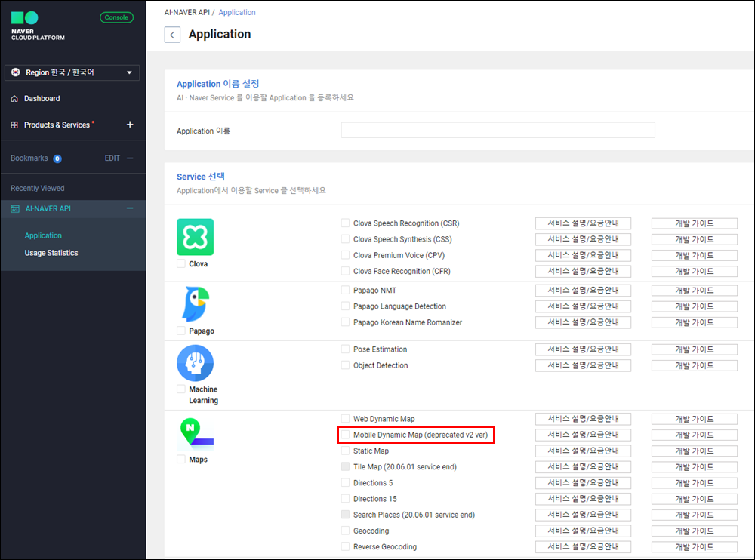Open 개발 가이드 for Directions 15

(695, 499)
